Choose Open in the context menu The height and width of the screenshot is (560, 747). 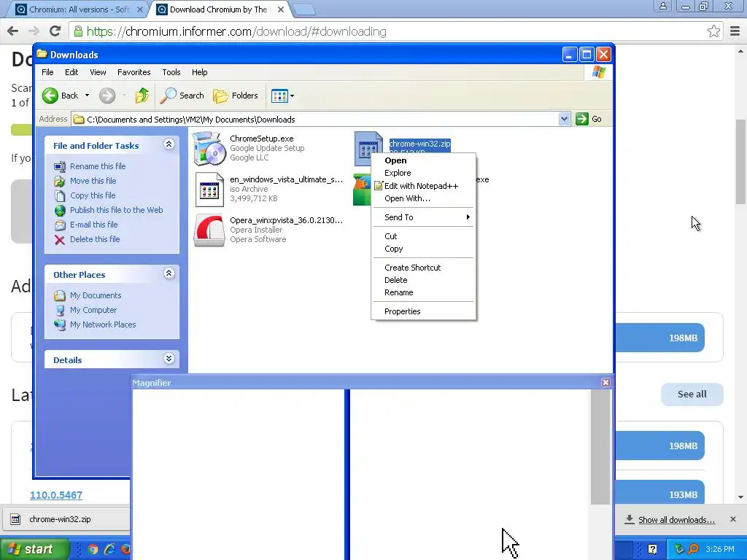(x=424, y=160)
